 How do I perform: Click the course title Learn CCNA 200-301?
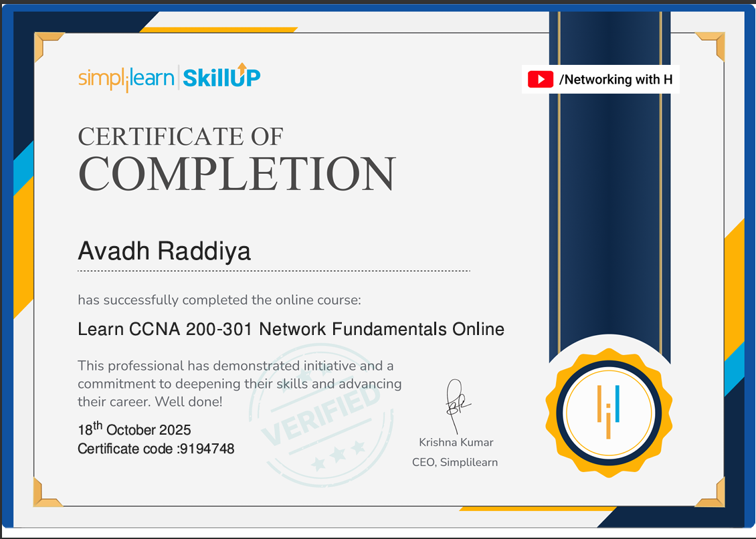(291, 329)
